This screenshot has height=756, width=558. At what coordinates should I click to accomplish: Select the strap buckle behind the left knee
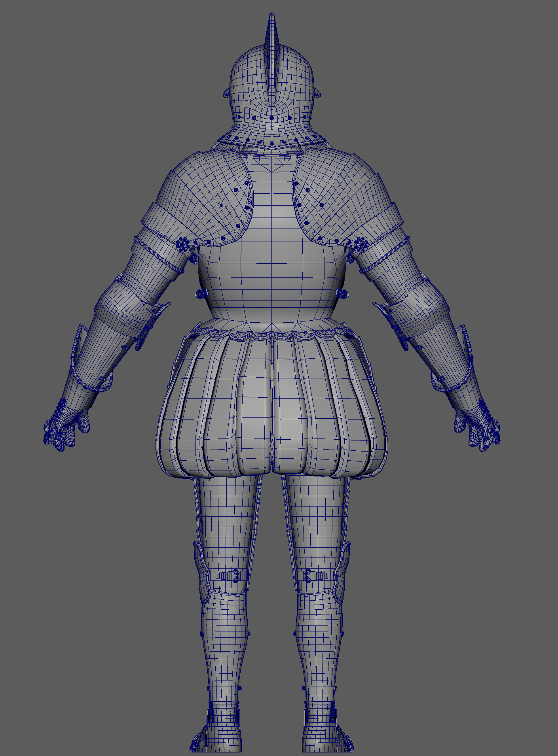(236, 575)
